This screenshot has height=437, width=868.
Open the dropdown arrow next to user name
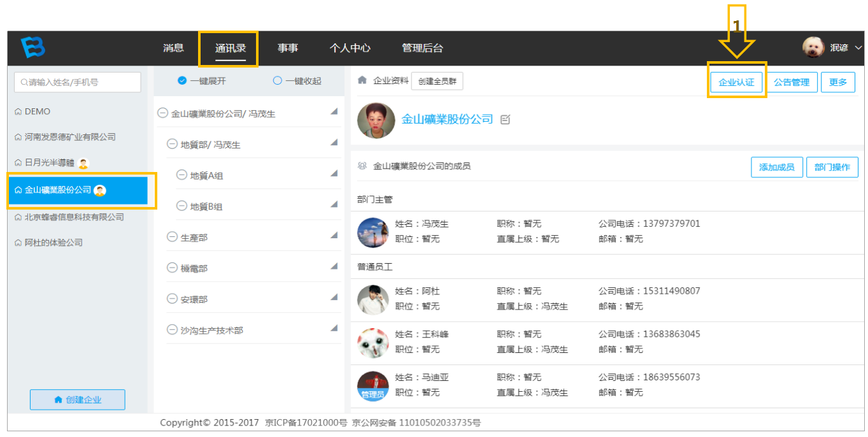pyautogui.click(x=858, y=48)
